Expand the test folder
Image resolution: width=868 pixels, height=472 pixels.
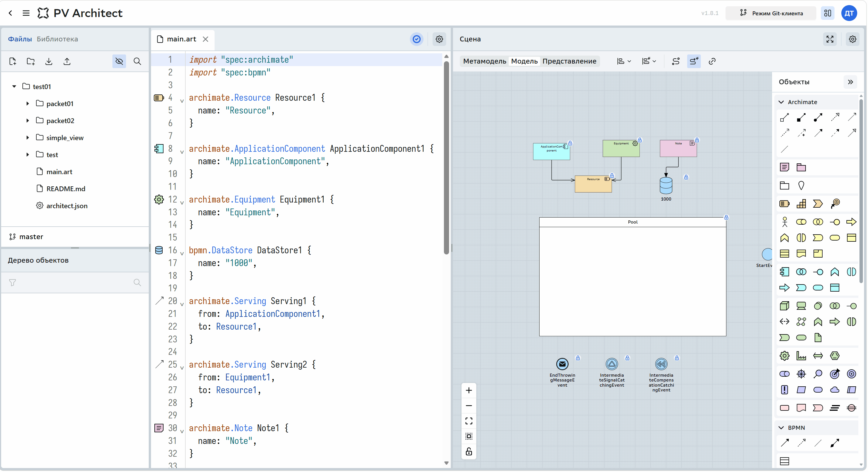(28, 155)
